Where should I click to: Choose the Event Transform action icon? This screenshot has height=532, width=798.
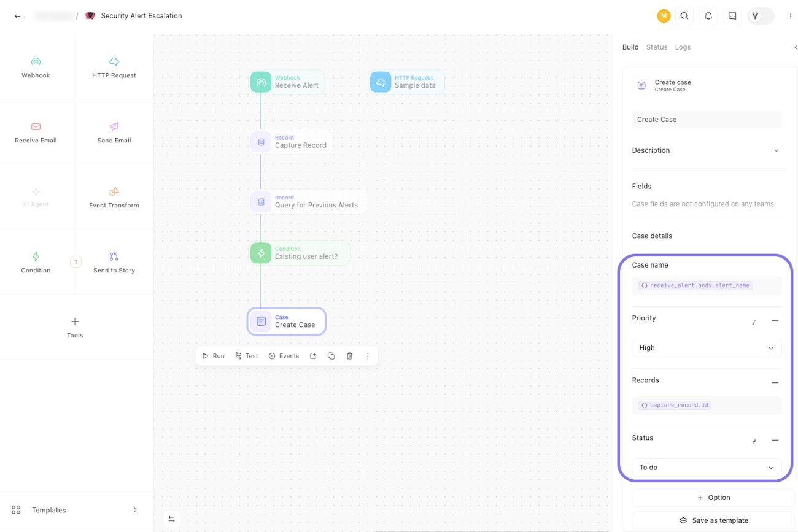click(114, 191)
